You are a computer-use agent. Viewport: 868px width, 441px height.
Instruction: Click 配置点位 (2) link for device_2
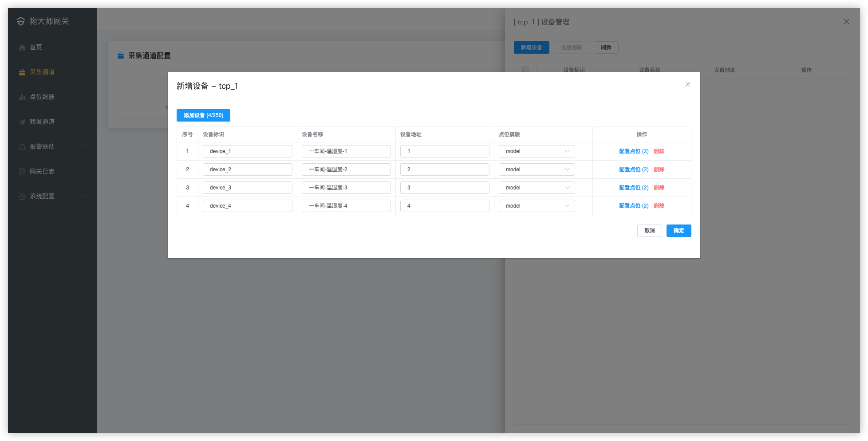(633, 169)
